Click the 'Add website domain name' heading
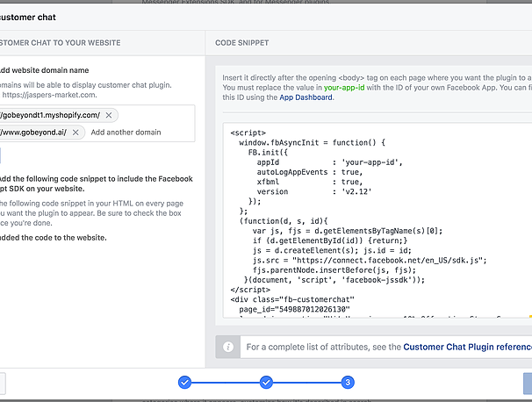The width and height of the screenshot is (532, 402). click(45, 70)
